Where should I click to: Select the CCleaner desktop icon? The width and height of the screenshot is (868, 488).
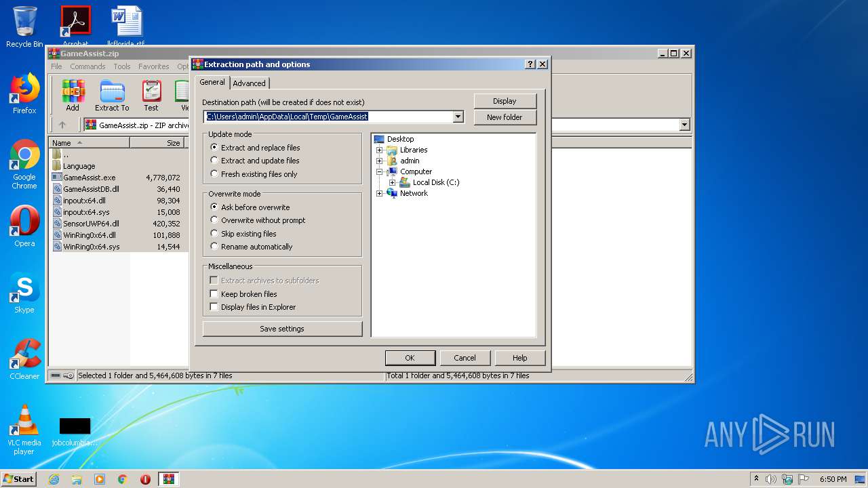coord(24,359)
